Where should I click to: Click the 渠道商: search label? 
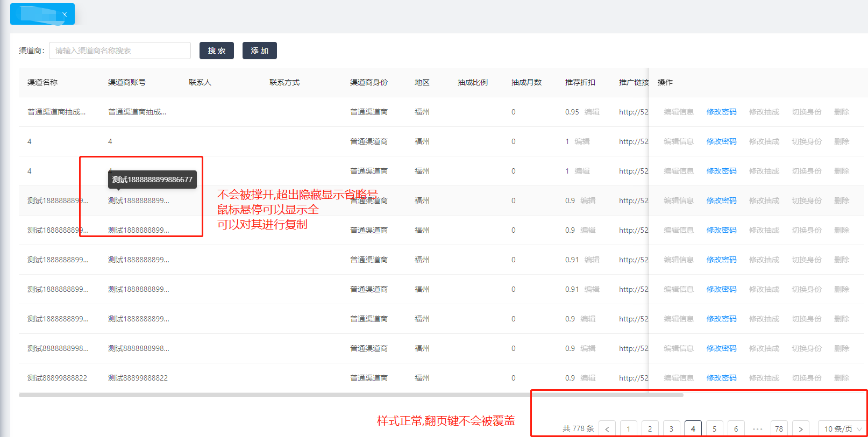[x=31, y=51]
